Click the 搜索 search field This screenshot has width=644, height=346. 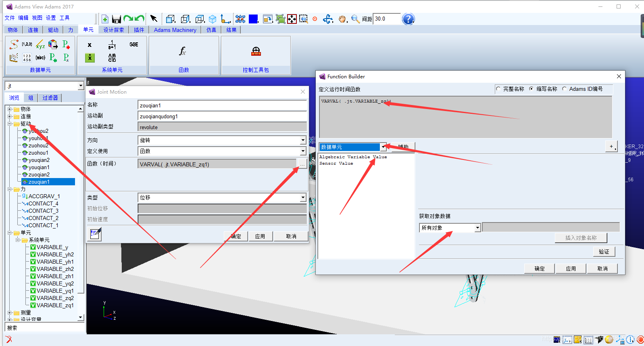[44, 328]
